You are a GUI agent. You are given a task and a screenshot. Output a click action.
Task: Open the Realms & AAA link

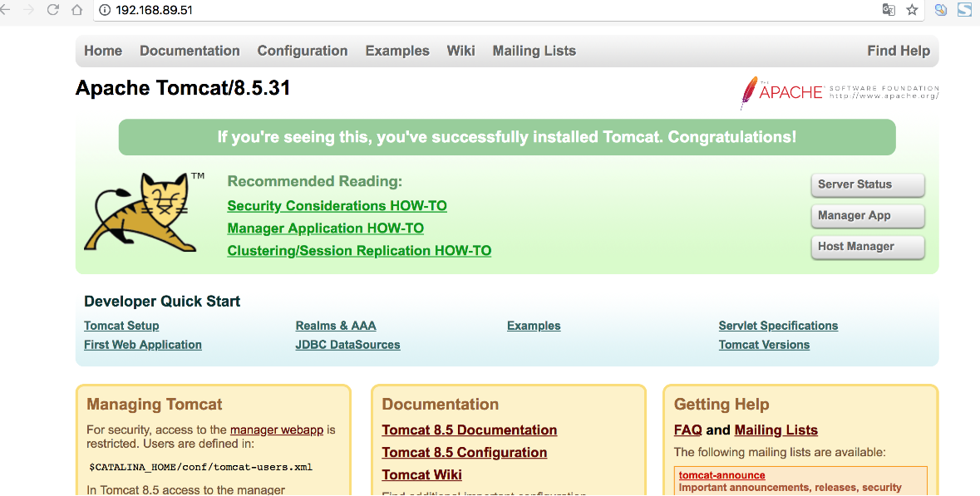(336, 326)
